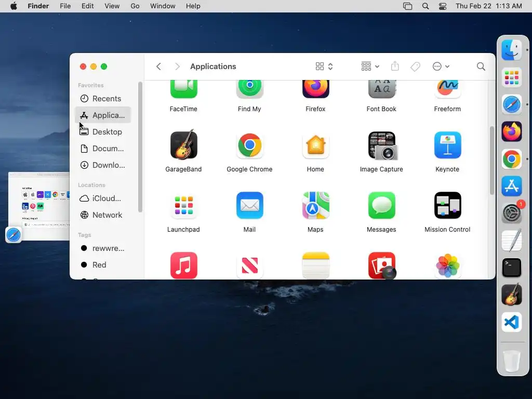
Task: Open the icon view switcher dropdown
Action: point(324,66)
